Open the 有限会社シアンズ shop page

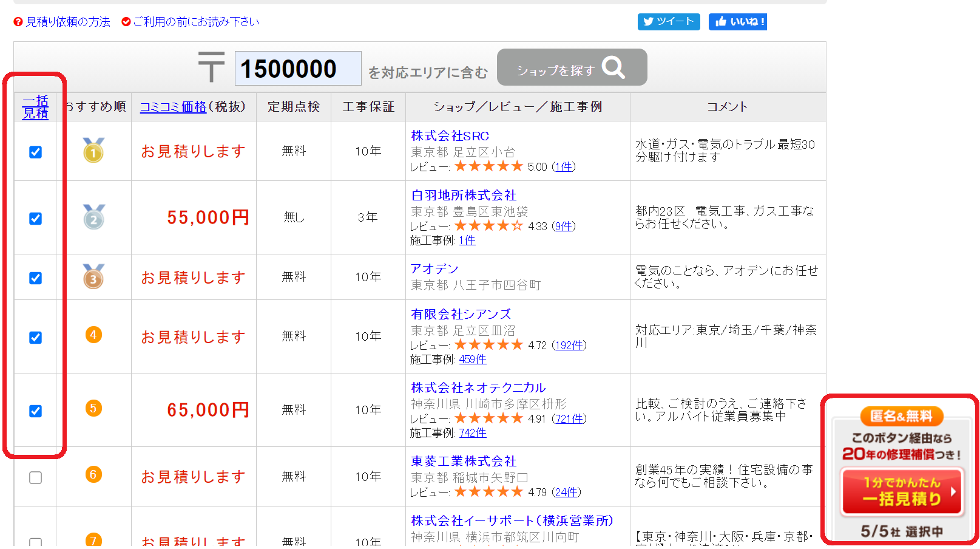click(x=461, y=315)
